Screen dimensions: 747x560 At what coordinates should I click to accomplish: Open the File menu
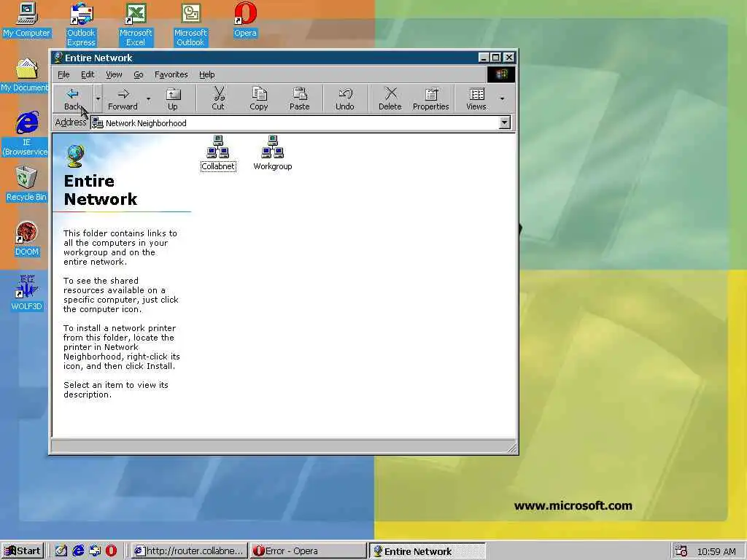(63, 74)
